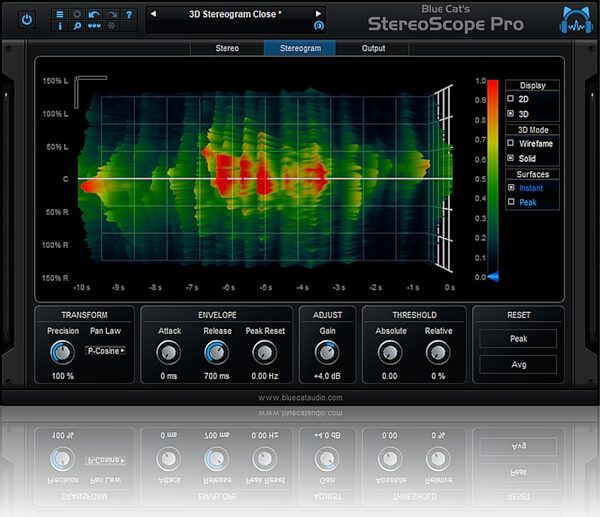Click the Precision value '100 %'

click(63, 376)
